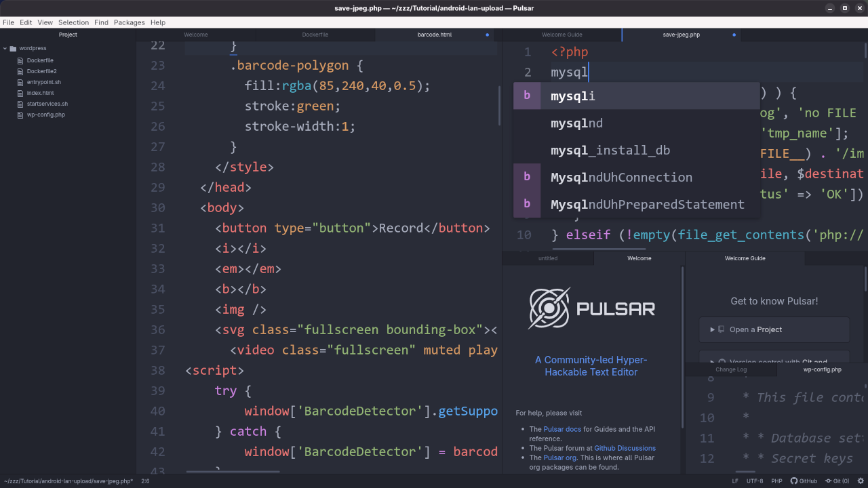Click barcode.html tab modified dot
Image resolution: width=868 pixels, height=488 pixels.
[487, 35]
